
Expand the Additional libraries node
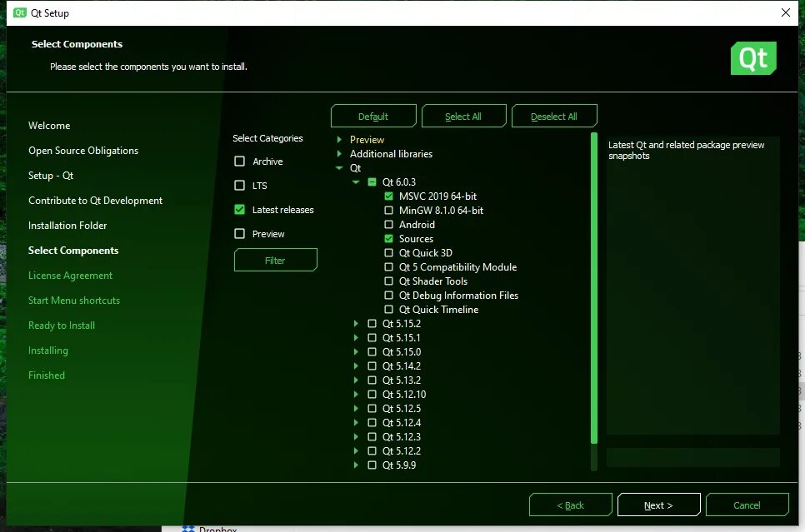coord(339,153)
